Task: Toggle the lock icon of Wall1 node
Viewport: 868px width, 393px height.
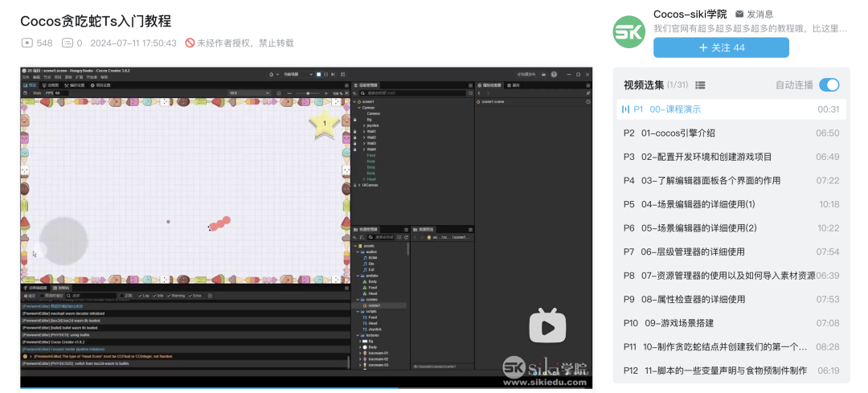Action: point(355,132)
